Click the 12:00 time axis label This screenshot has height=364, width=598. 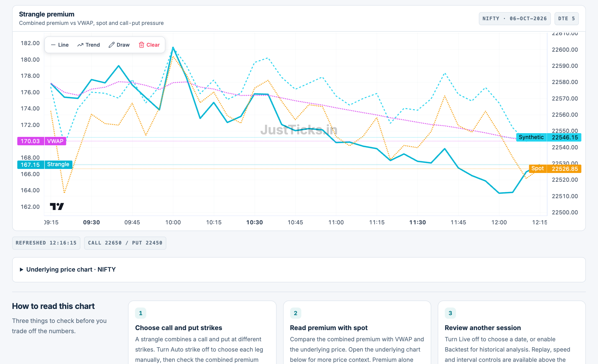[499, 222]
